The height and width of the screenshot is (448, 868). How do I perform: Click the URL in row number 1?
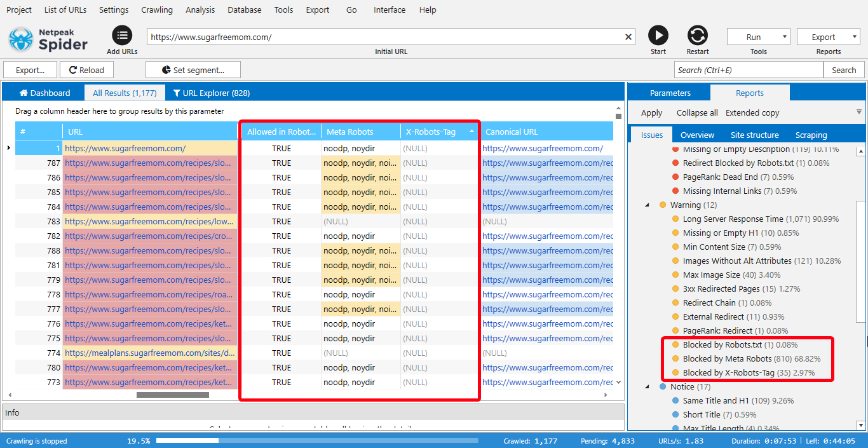[x=125, y=148]
